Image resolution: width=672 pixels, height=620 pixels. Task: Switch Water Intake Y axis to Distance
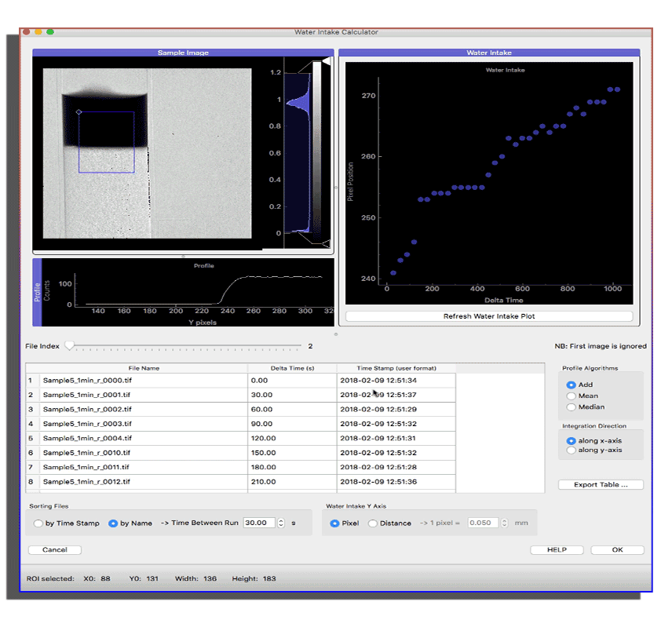coord(373,523)
